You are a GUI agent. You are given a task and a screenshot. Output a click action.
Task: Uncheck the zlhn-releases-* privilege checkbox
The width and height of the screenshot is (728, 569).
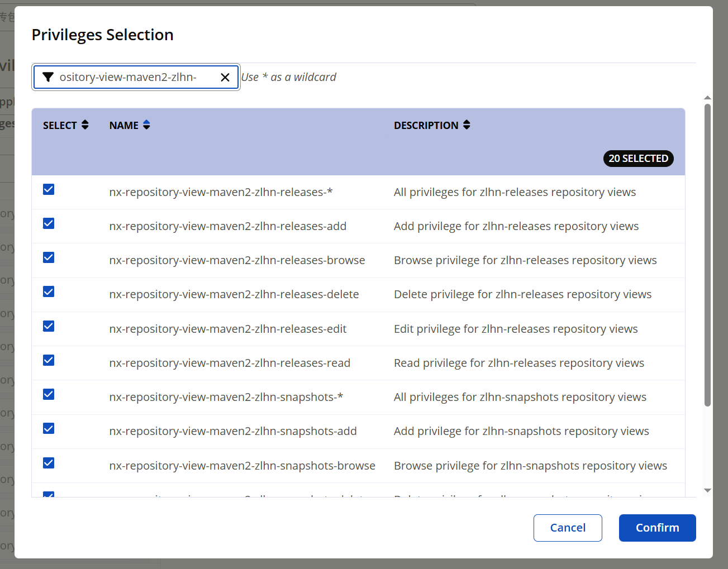pyautogui.click(x=49, y=190)
